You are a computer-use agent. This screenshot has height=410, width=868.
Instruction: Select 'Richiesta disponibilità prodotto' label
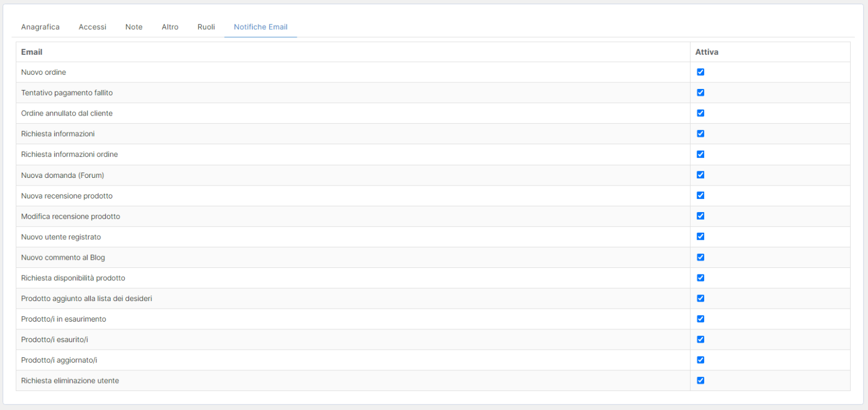point(73,278)
